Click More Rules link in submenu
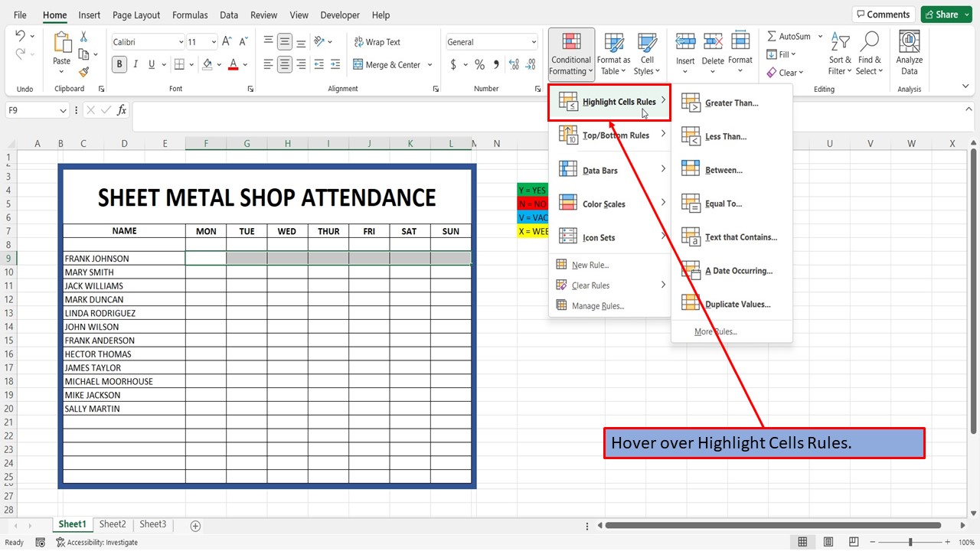 point(715,331)
